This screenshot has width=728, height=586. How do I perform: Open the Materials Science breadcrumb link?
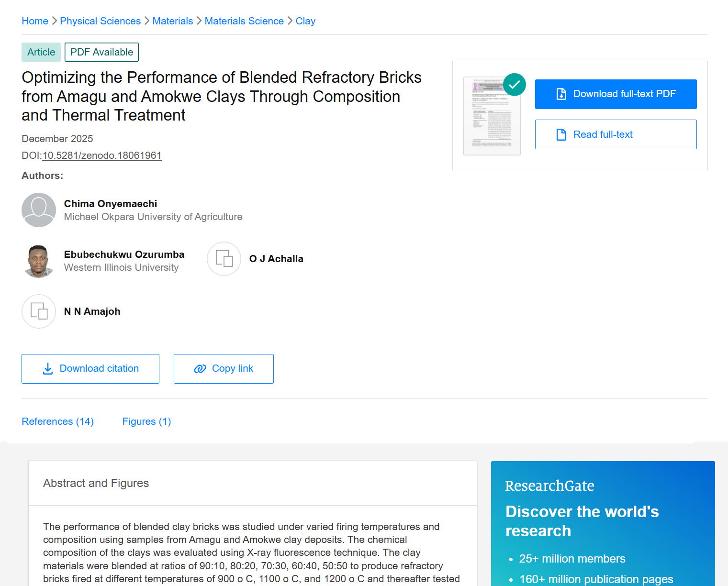tap(244, 21)
